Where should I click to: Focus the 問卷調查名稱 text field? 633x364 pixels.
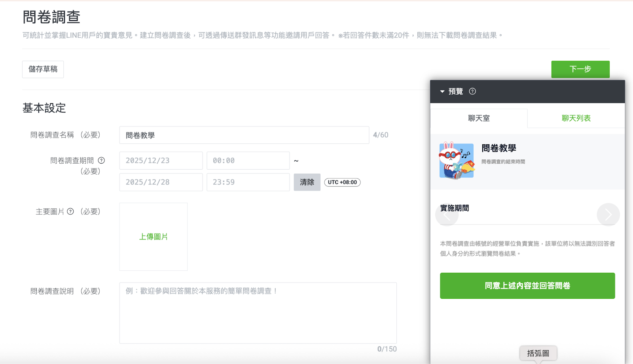click(x=244, y=135)
